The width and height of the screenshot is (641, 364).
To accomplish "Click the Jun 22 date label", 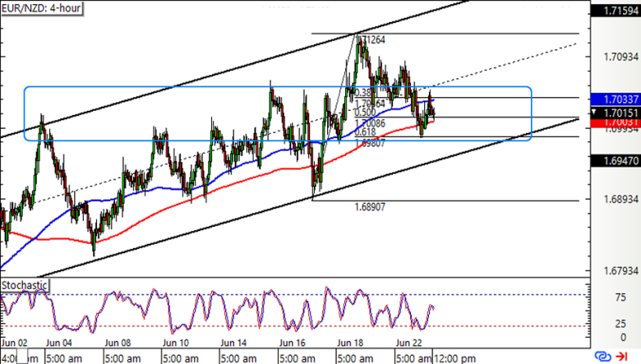I will click(x=408, y=343).
